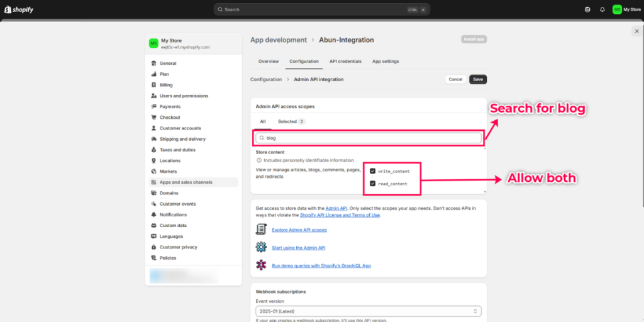Screen dimensions: 644x322
Task: Click the Customer events icon
Action: click(x=153, y=204)
